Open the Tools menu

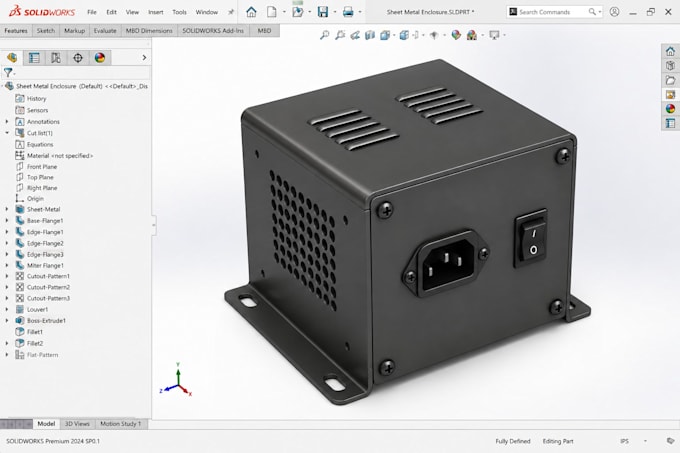pos(179,12)
